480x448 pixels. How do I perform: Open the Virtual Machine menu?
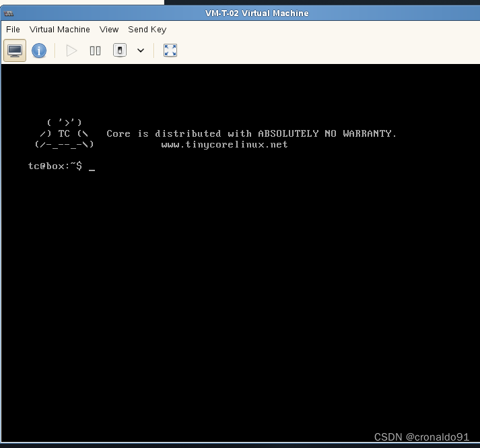pos(60,30)
